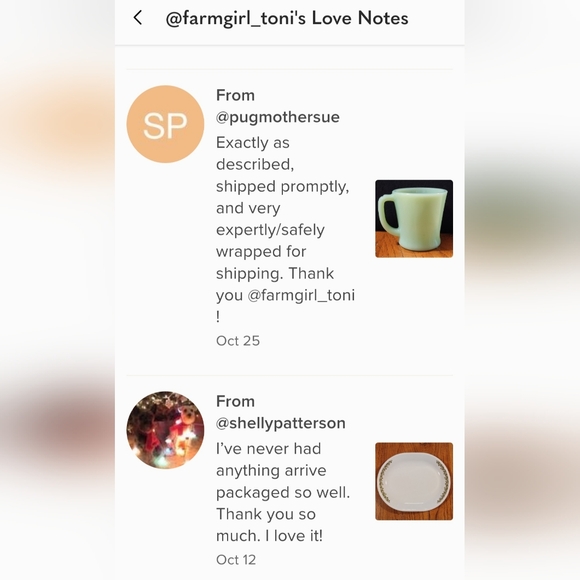Image resolution: width=580 pixels, height=580 pixels.
Task: Open the SP avatar of pugmothersue
Action: coord(165,124)
